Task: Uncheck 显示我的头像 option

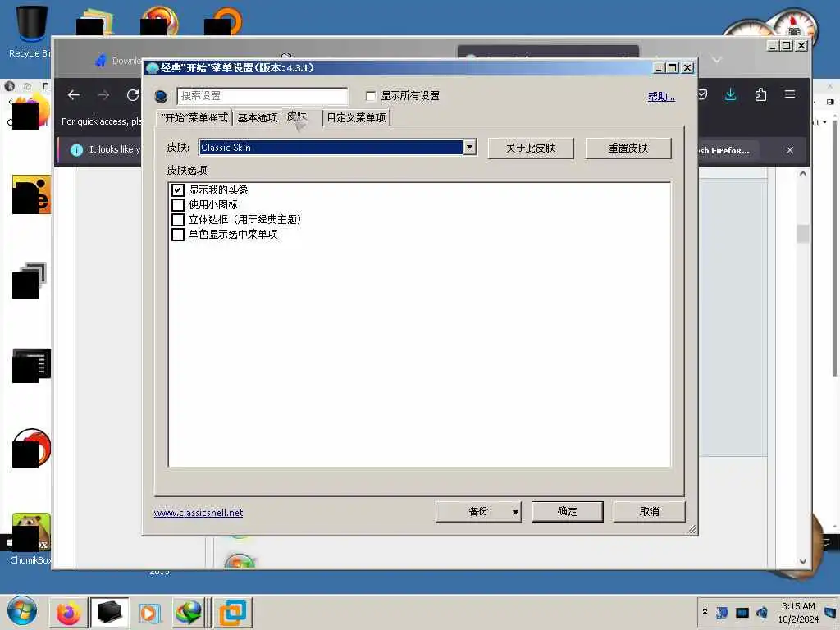Action: click(178, 190)
